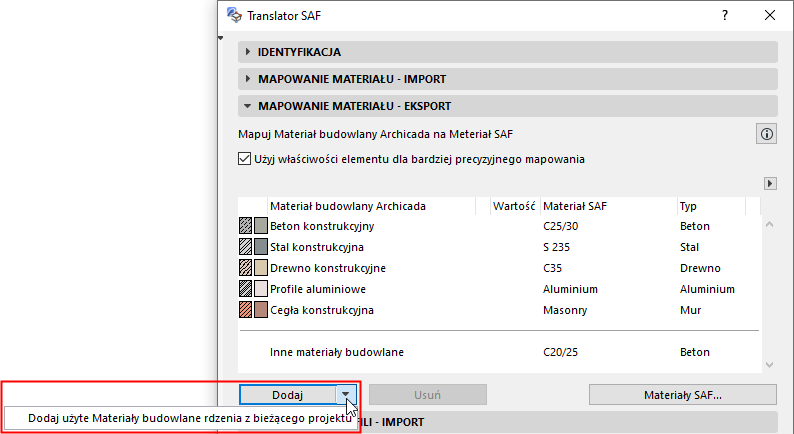Click the 'Stal' type cell
The width and height of the screenshot is (794, 434).
coord(689,247)
